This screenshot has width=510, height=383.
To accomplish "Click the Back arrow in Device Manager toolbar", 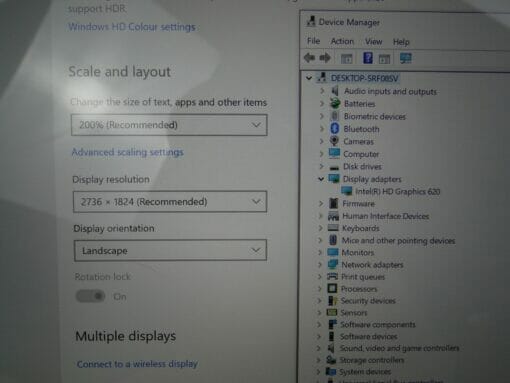I will (x=309, y=58).
